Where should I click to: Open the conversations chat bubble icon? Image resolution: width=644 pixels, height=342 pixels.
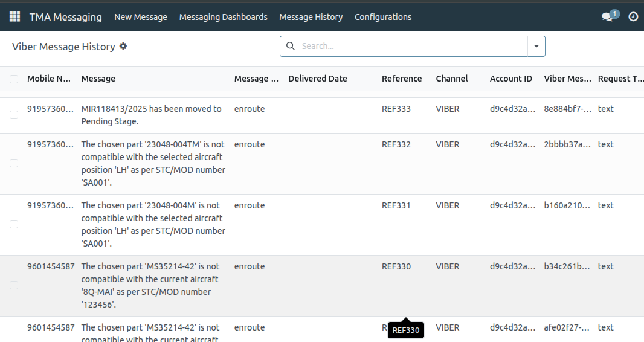(x=607, y=17)
